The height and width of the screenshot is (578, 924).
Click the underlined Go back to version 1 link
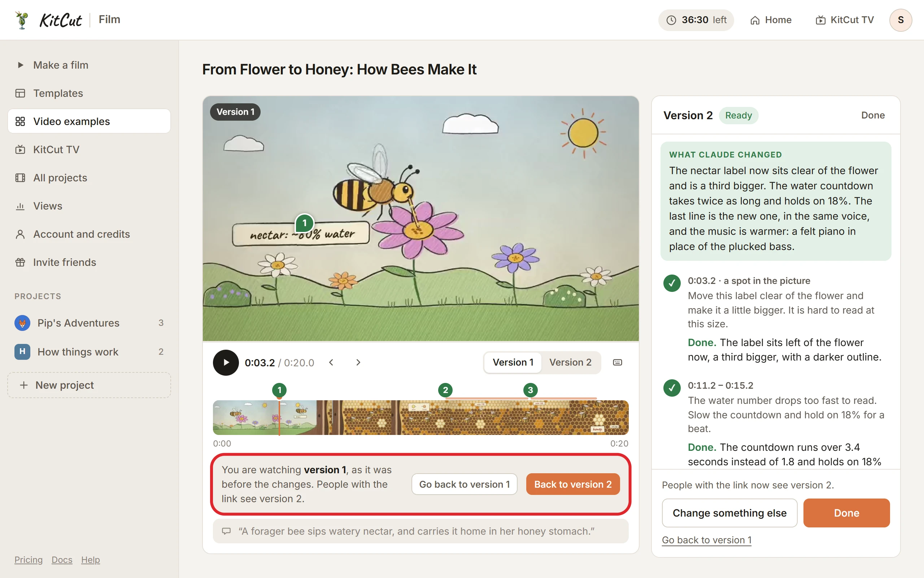coord(706,540)
